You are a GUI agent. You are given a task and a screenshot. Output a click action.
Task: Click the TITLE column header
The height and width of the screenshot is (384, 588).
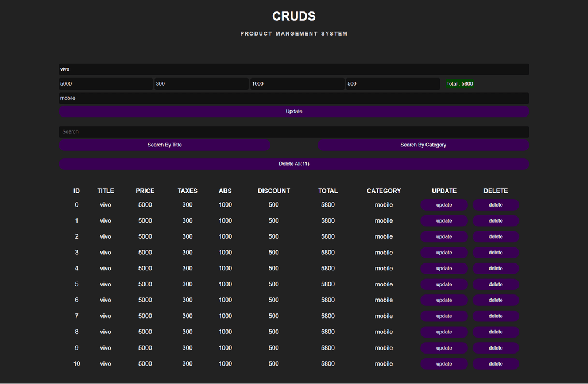pos(106,191)
